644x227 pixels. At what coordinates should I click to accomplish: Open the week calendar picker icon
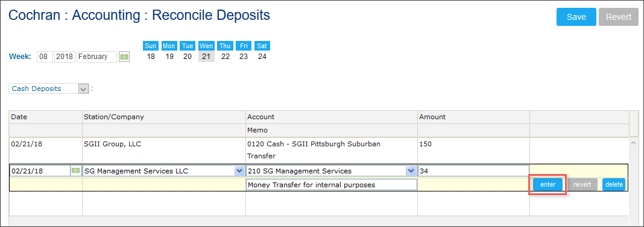tap(124, 57)
